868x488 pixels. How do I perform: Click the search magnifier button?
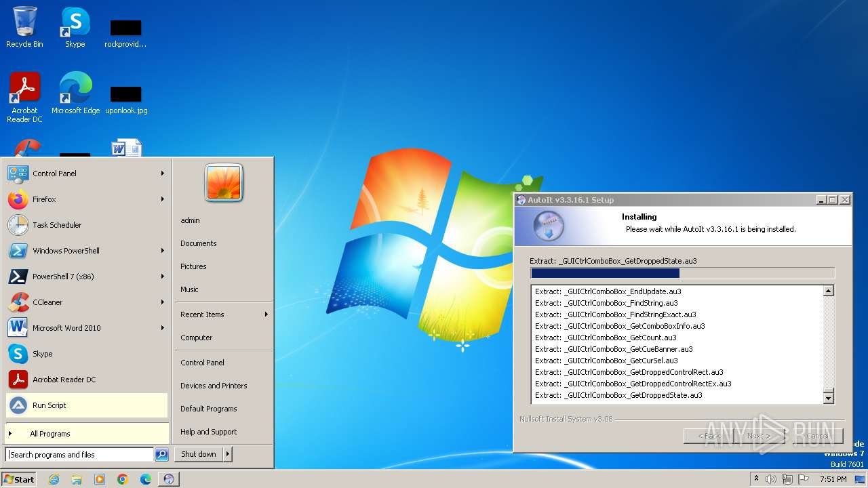(161, 455)
